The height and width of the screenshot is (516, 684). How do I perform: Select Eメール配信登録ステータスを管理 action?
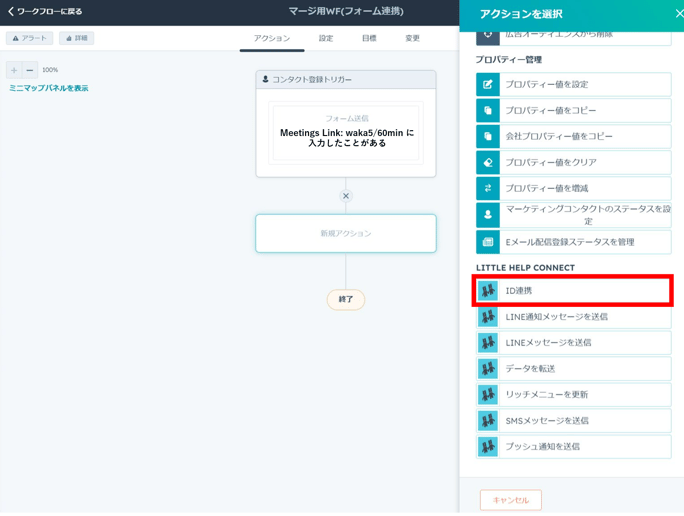[573, 242]
